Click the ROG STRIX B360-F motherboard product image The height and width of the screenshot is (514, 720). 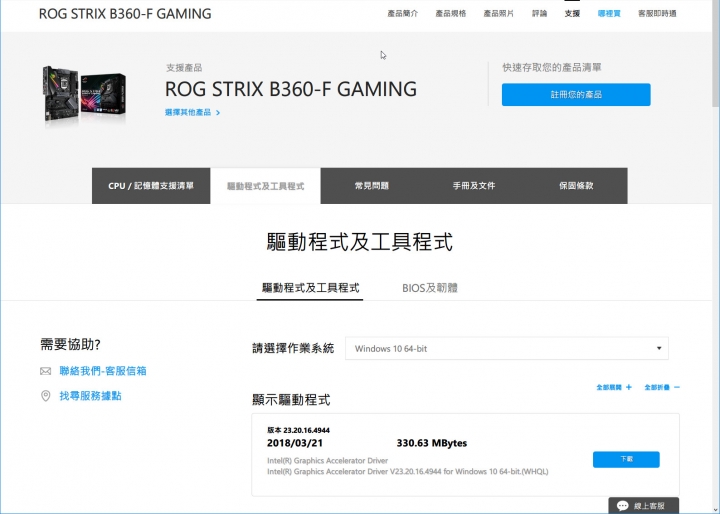(x=84, y=96)
